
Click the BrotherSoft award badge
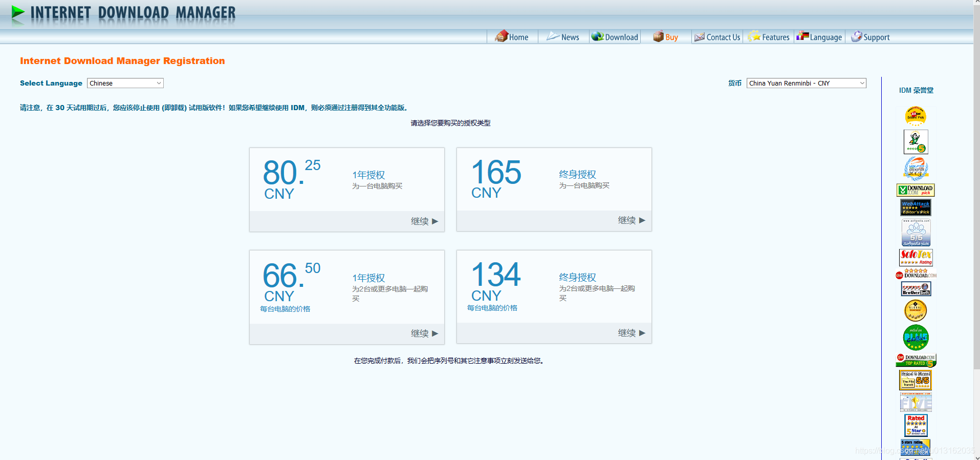916,289
